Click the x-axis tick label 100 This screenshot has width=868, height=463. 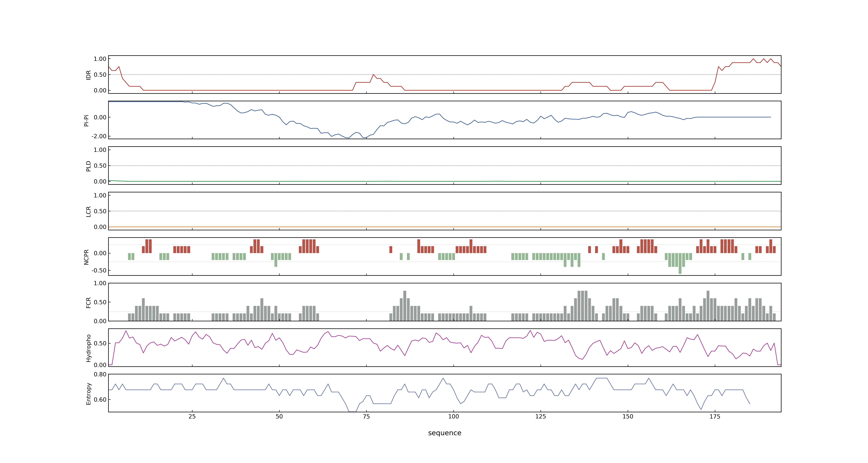click(x=454, y=416)
